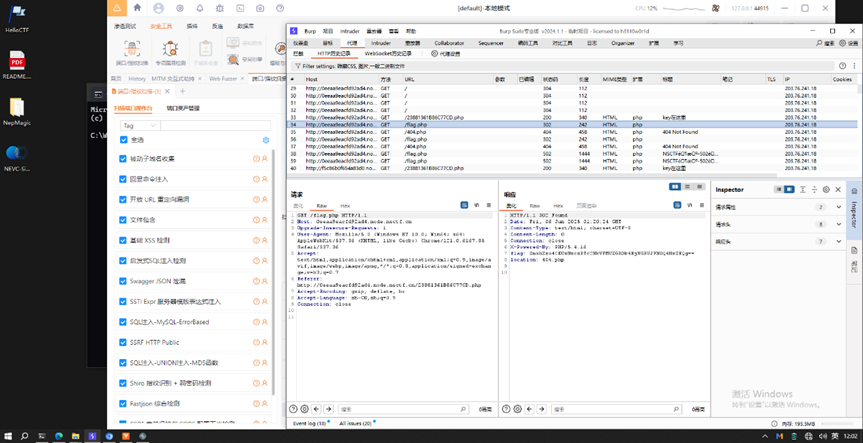The image size is (863, 443).
Task: Open the Yakit user avatar menu
Action: (x=159, y=8)
